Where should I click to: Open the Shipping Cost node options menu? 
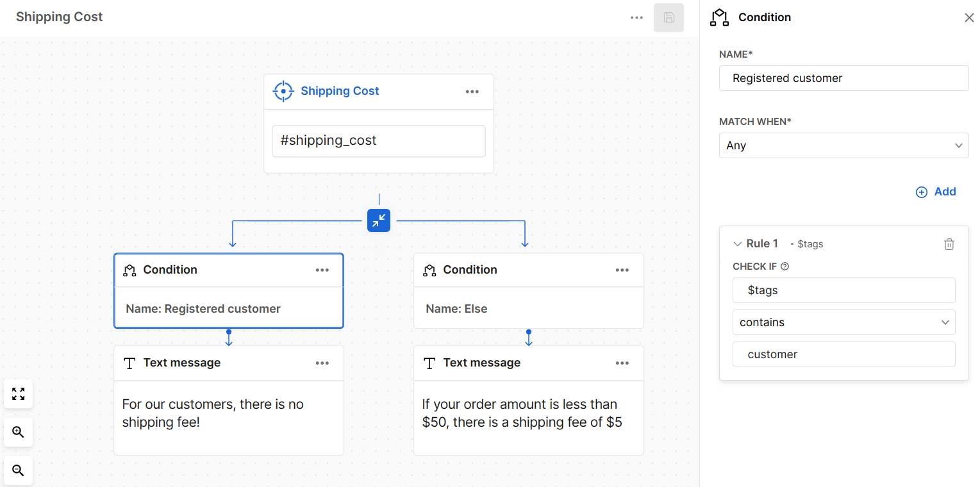tap(472, 92)
